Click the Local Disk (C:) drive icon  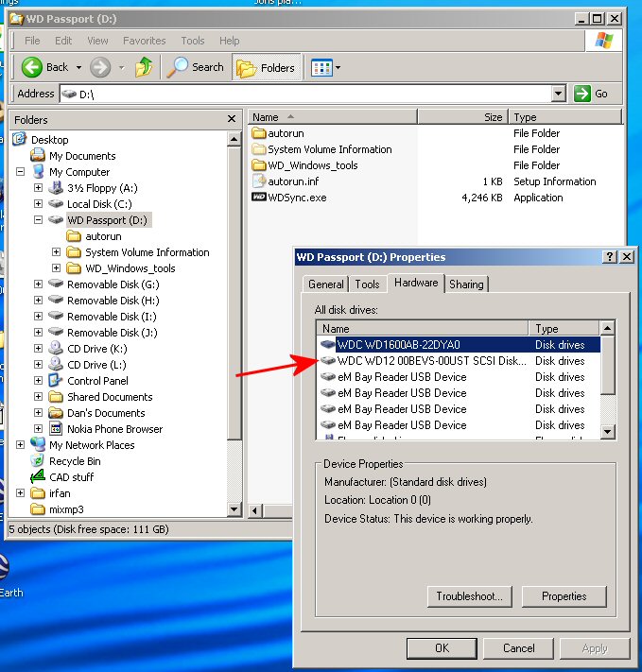(56, 203)
